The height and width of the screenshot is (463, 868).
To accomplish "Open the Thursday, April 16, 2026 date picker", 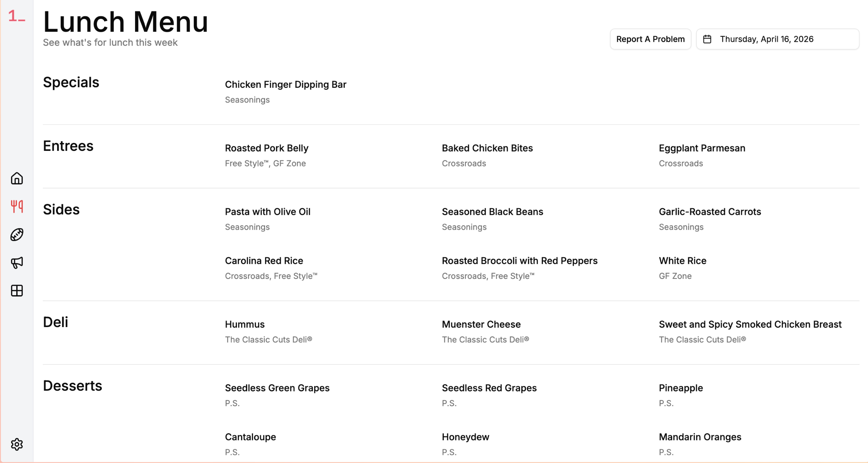I will pyautogui.click(x=778, y=39).
